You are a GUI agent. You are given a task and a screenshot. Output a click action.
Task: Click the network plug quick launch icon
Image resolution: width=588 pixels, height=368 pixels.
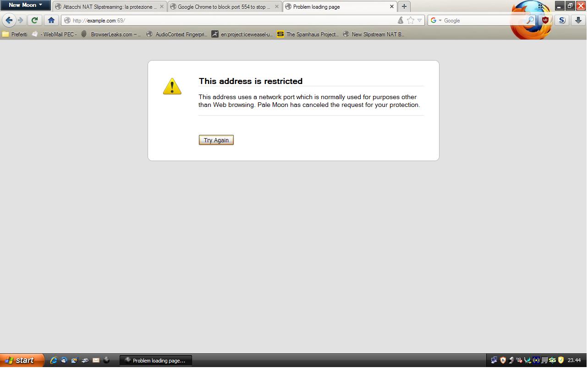click(x=85, y=360)
